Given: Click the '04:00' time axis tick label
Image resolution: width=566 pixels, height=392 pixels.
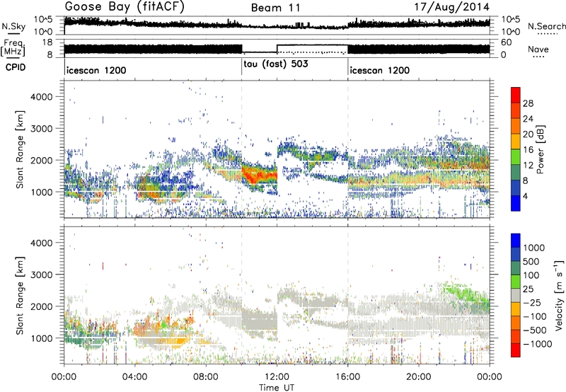Looking at the screenshot, I should click(x=135, y=377).
